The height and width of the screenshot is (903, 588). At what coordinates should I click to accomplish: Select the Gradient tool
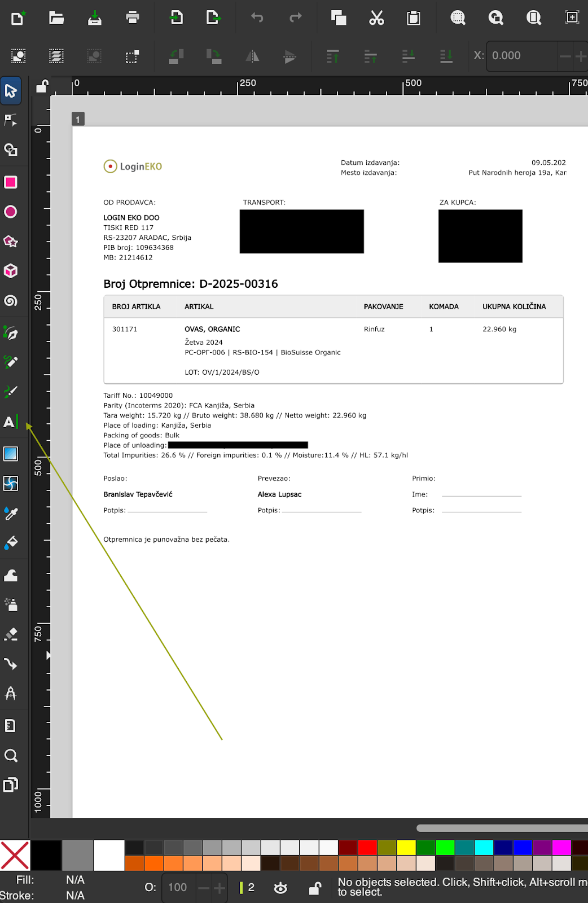point(11,454)
